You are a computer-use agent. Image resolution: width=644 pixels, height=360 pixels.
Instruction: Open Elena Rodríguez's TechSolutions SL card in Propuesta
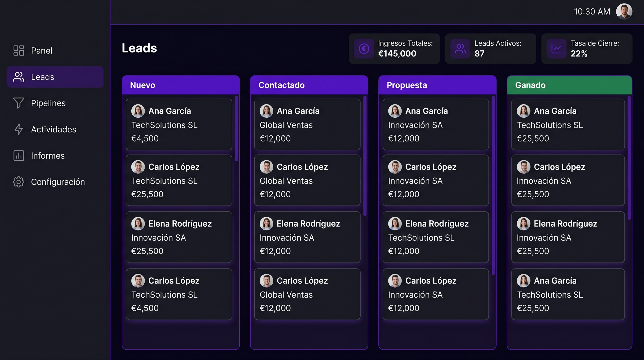click(435, 237)
